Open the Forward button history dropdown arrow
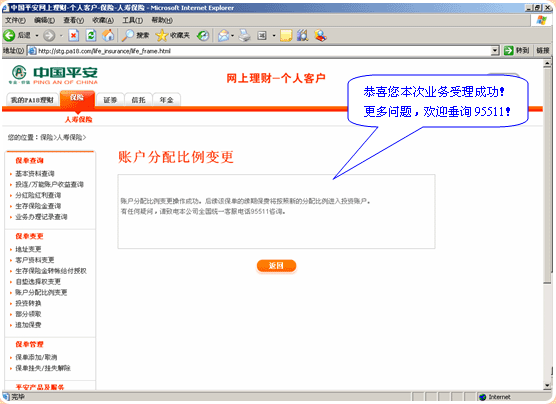This screenshot has height=404, width=556. 61,35
